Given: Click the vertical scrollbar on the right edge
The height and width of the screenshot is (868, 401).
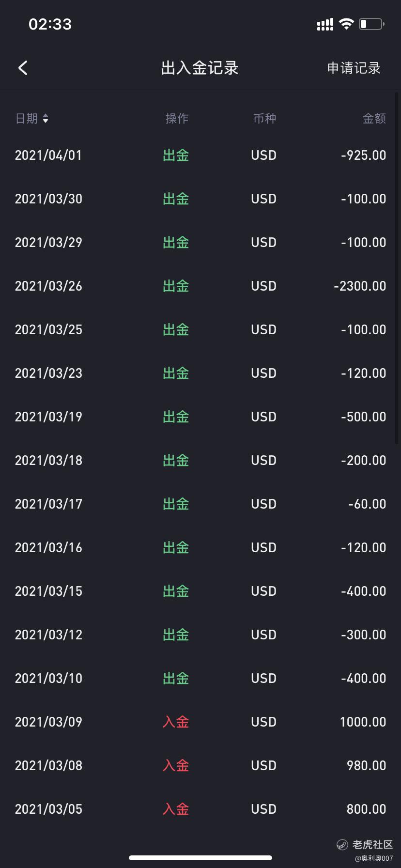Looking at the screenshot, I should (x=397, y=266).
